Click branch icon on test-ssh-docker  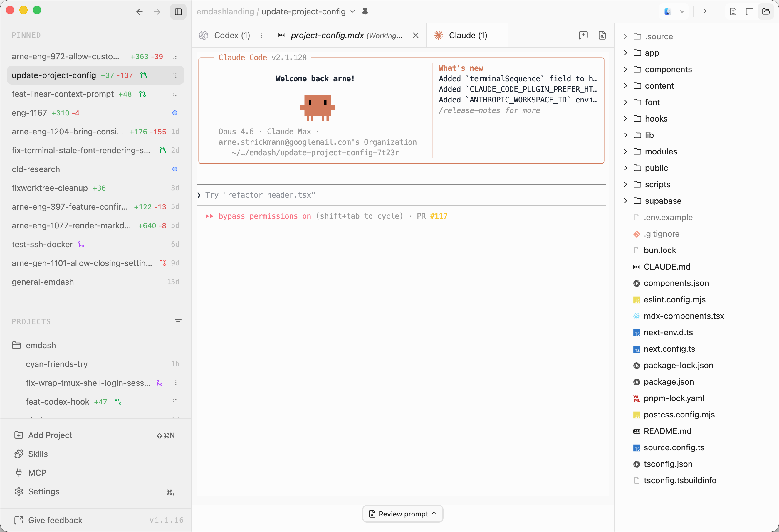[81, 244]
